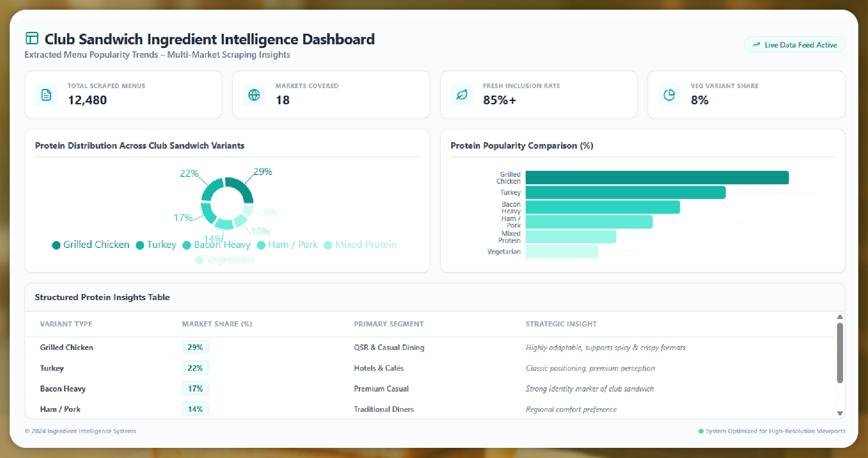Click the Variant Type column header

click(66, 324)
